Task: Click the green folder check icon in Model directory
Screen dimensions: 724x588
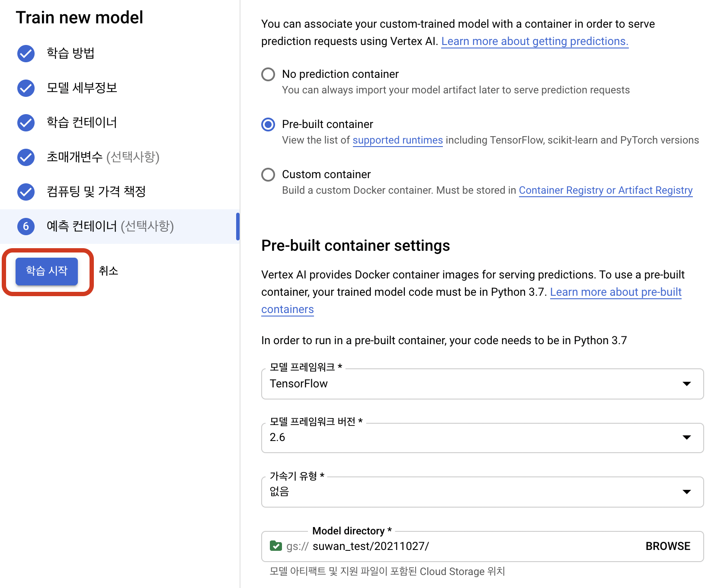Action: point(276,546)
